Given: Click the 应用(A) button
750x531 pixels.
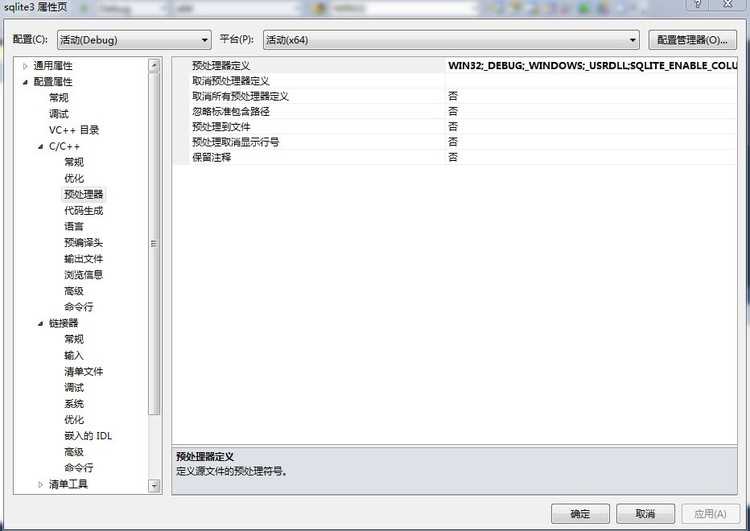Looking at the screenshot, I should (x=710, y=514).
